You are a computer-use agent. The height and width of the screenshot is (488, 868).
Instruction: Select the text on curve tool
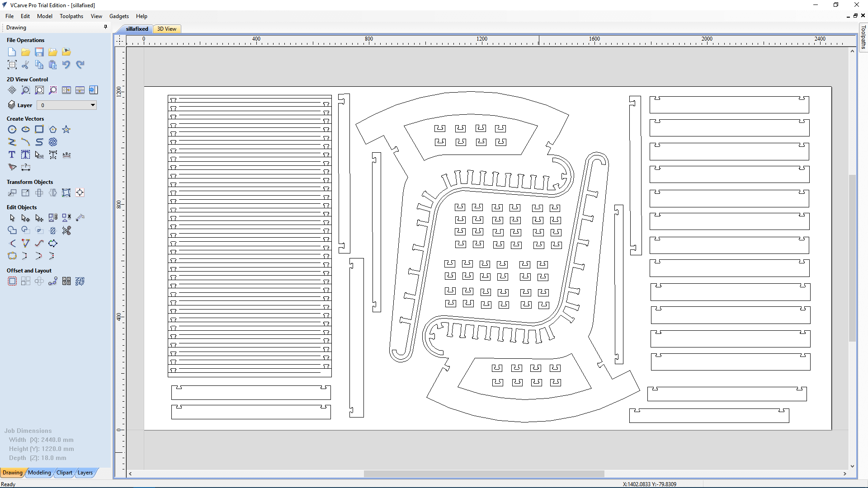[x=66, y=155]
